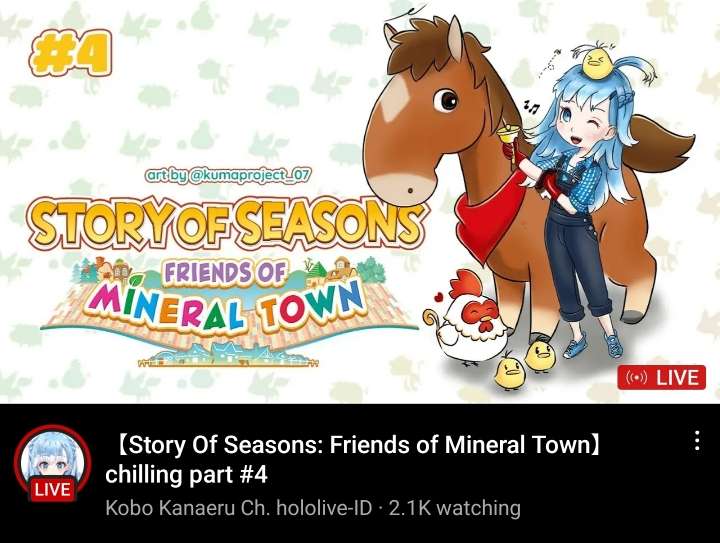Click the golden bell held by the girl
This screenshot has height=543, width=720.
506,134
